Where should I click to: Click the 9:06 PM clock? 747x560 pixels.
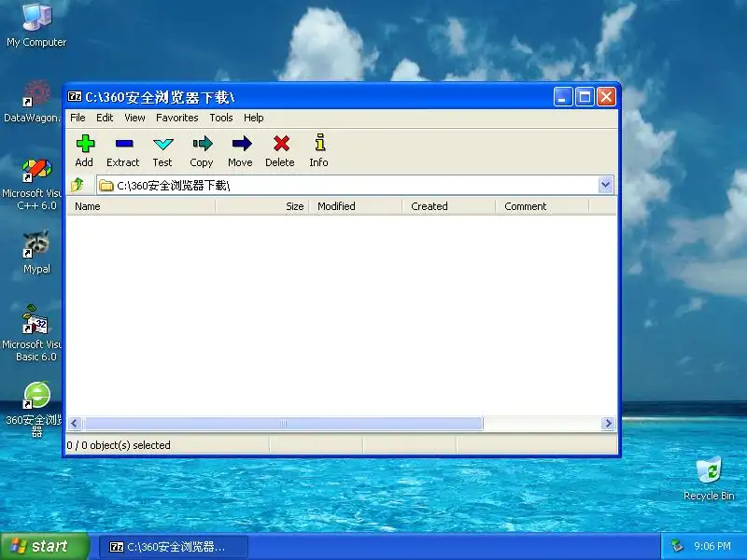(712, 546)
